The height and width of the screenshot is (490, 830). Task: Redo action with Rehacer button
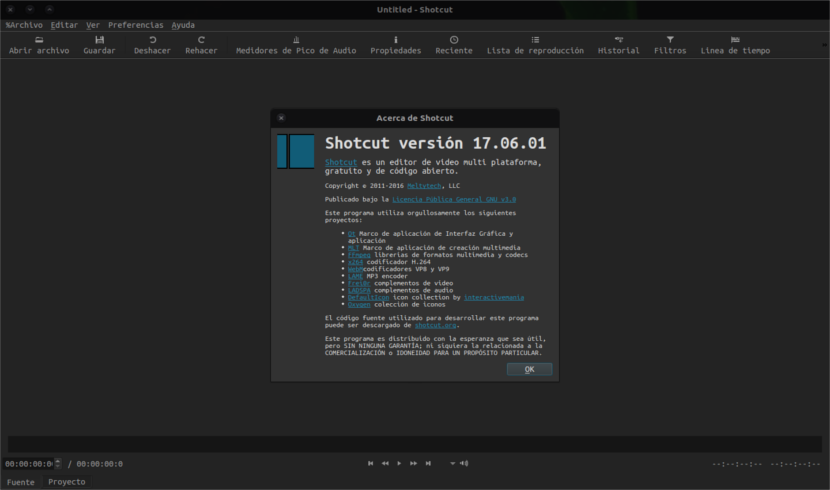pyautogui.click(x=201, y=46)
